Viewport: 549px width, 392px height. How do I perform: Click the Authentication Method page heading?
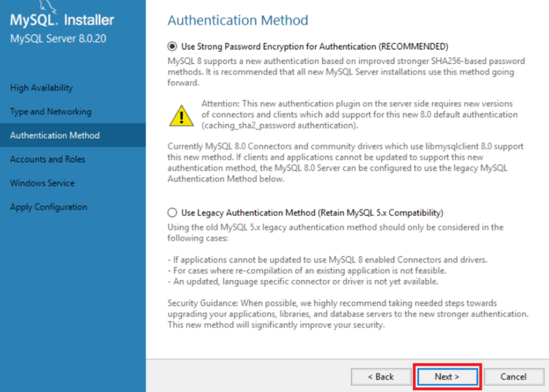238,20
